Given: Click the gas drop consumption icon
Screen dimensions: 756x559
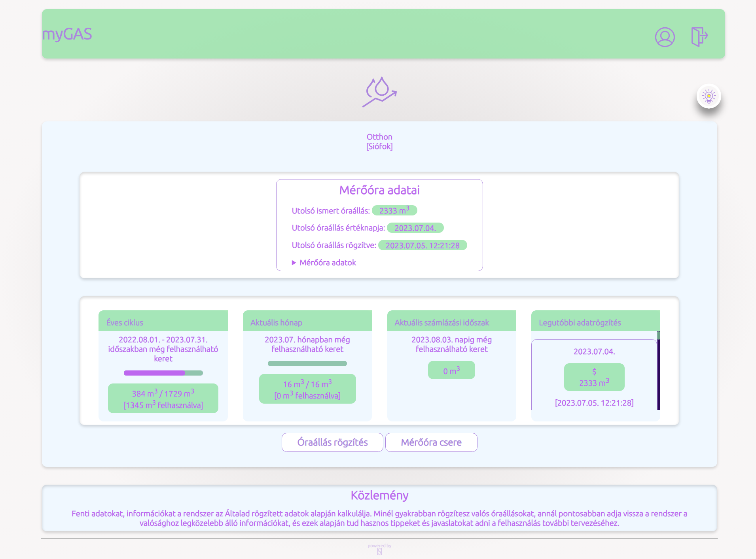Looking at the screenshot, I should click(379, 92).
